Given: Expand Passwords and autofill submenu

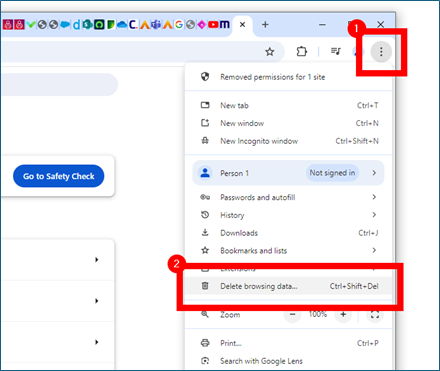Looking at the screenshot, I should [x=289, y=197].
